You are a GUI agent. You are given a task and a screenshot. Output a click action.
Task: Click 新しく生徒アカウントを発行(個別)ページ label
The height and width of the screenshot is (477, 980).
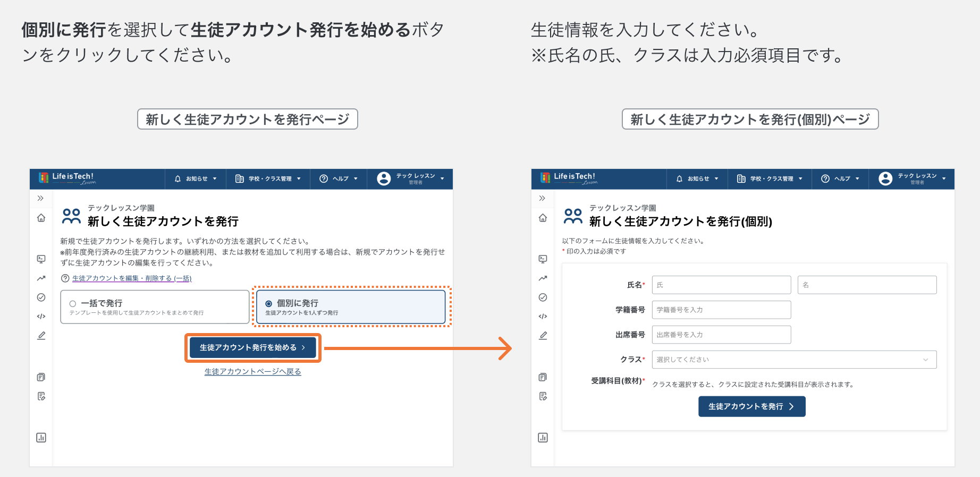pos(750,119)
